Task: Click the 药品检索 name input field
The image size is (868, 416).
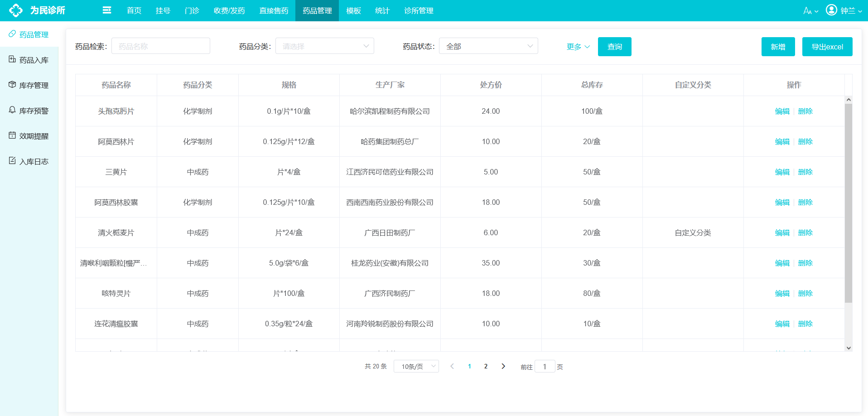Action: [161, 46]
